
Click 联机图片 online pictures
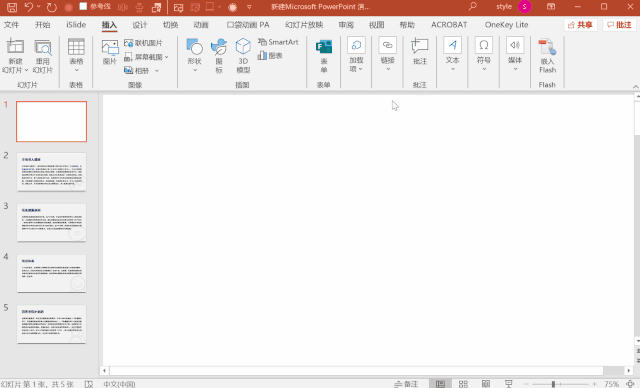(143, 43)
